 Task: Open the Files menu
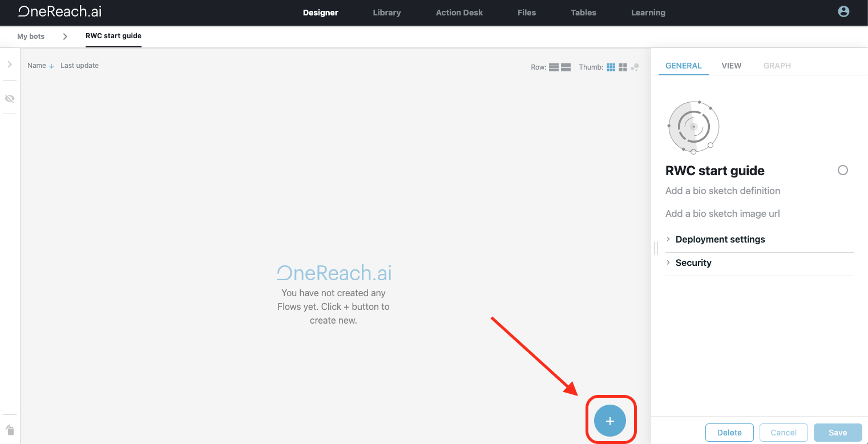527,13
